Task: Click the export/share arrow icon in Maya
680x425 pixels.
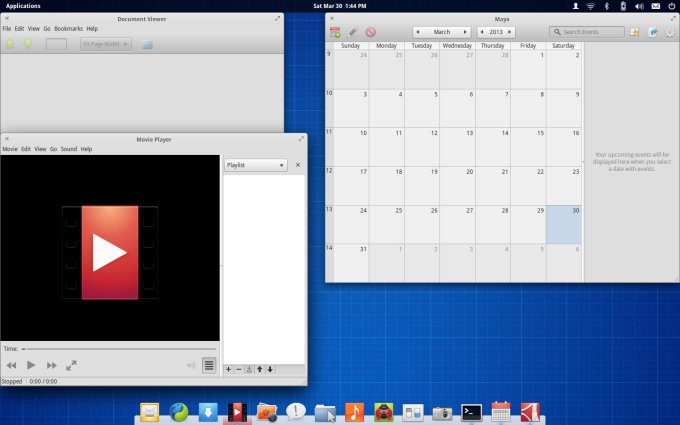Action: point(653,32)
